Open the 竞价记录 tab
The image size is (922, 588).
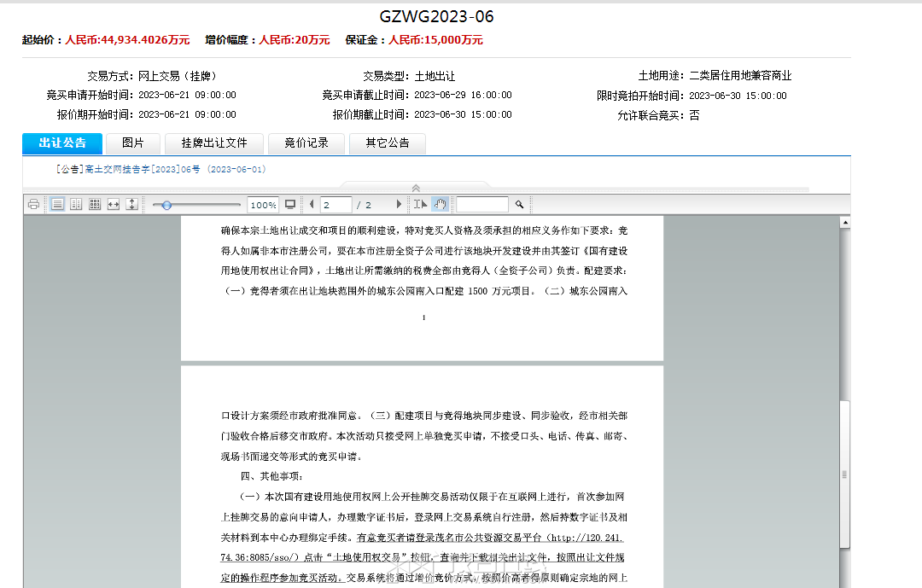point(306,143)
